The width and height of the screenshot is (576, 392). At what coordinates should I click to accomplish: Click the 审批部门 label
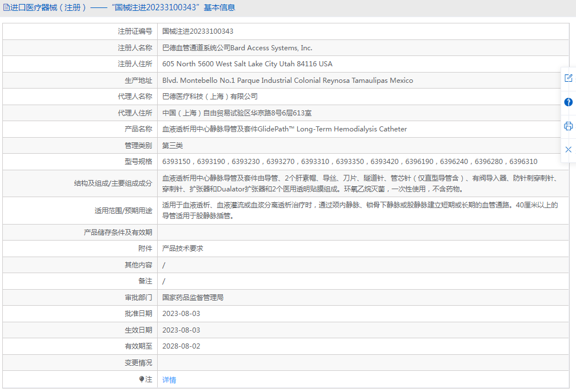coord(138,297)
